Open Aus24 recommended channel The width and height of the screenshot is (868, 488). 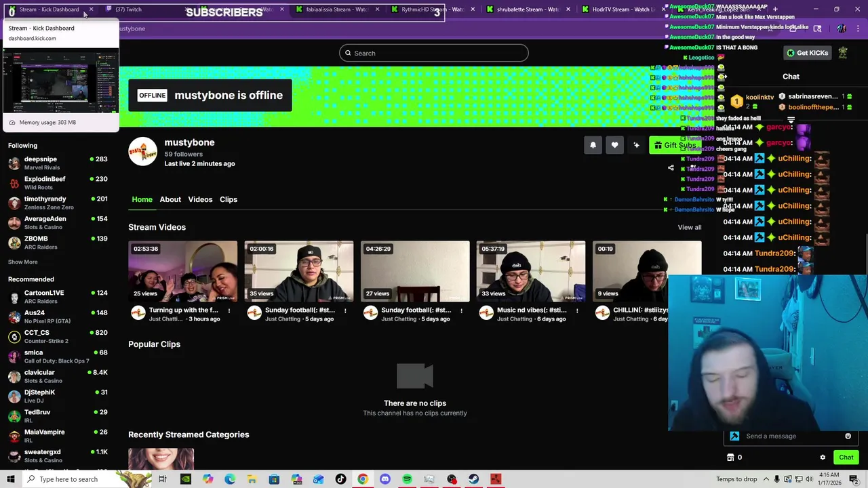click(x=58, y=317)
